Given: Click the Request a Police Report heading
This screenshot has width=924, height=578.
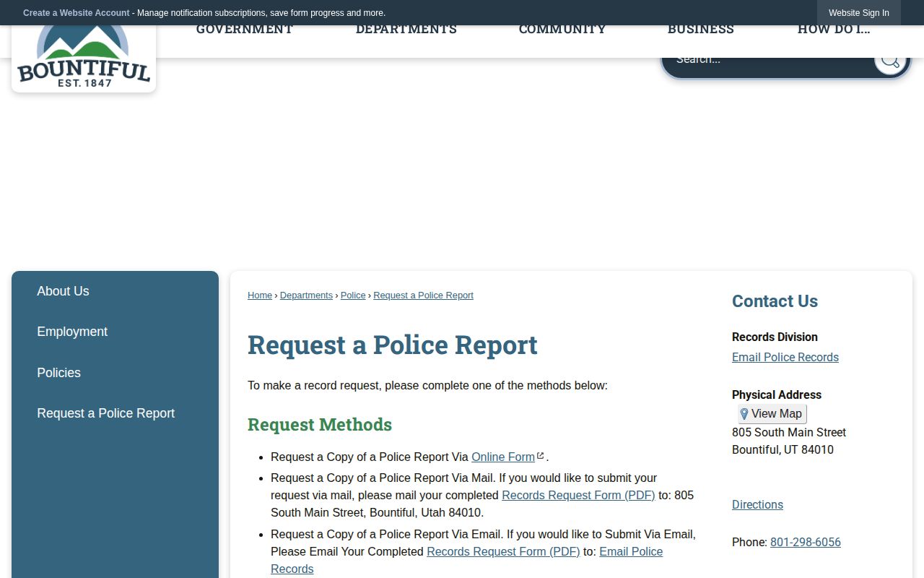Looking at the screenshot, I should (x=393, y=345).
